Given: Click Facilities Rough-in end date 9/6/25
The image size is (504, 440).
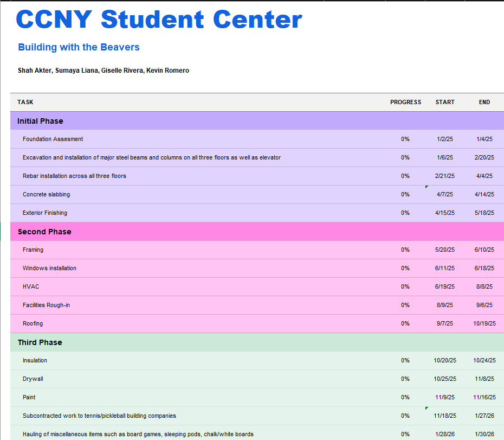Looking at the screenshot, I should point(484,305).
